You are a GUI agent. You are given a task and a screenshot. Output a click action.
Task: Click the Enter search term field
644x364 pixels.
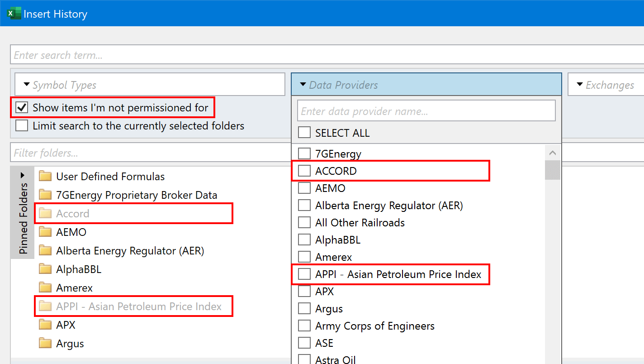point(327,55)
